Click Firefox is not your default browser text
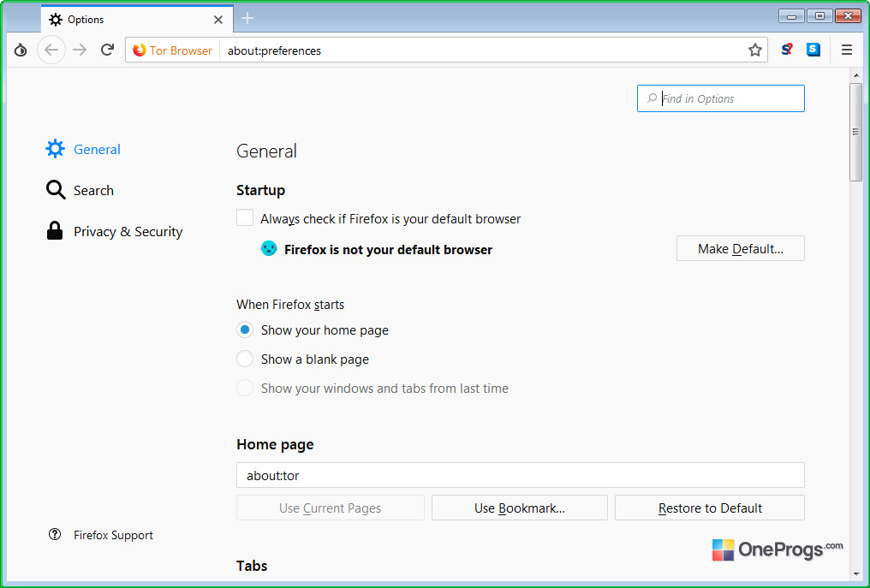 388,250
